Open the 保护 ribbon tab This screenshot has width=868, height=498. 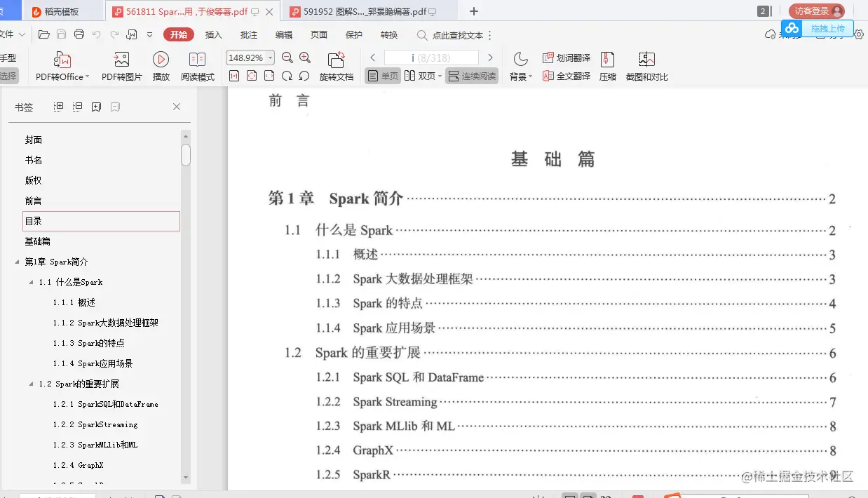click(x=354, y=34)
